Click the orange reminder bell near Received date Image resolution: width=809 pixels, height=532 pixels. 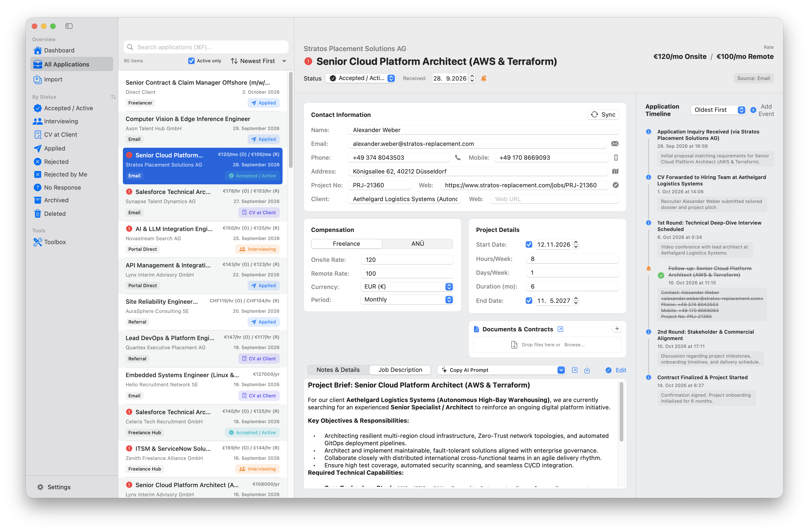(483, 78)
